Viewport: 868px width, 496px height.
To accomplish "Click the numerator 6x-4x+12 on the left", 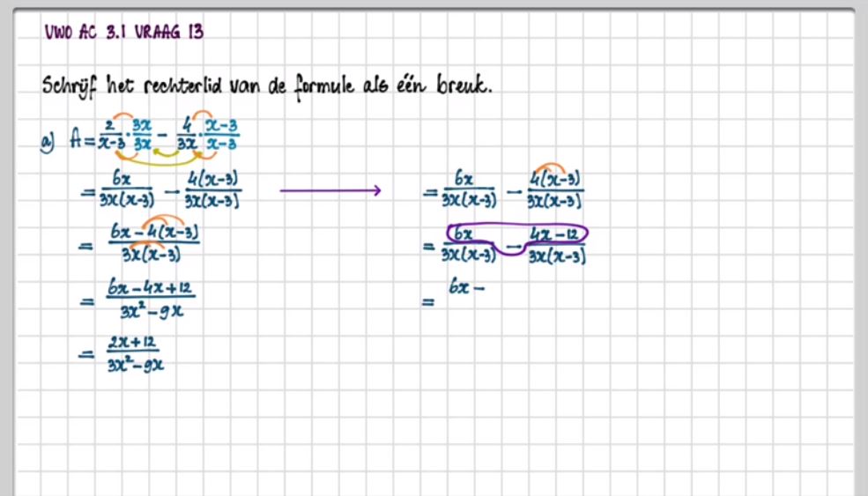I will [149, 290].
